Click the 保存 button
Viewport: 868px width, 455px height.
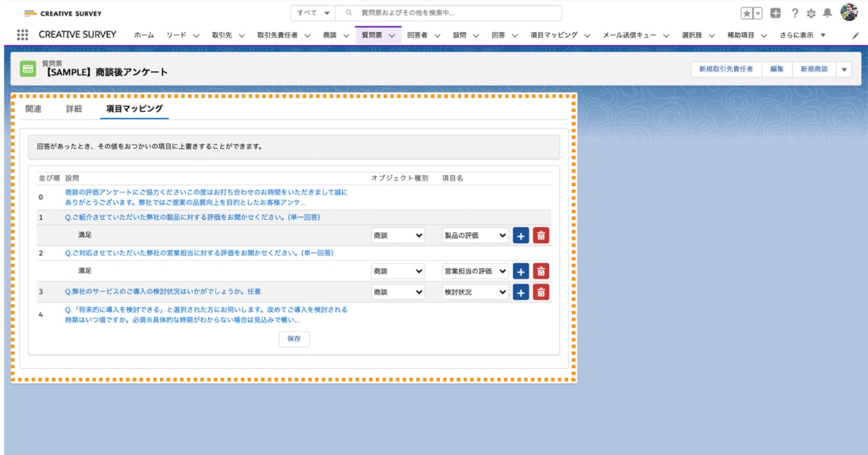294,338
